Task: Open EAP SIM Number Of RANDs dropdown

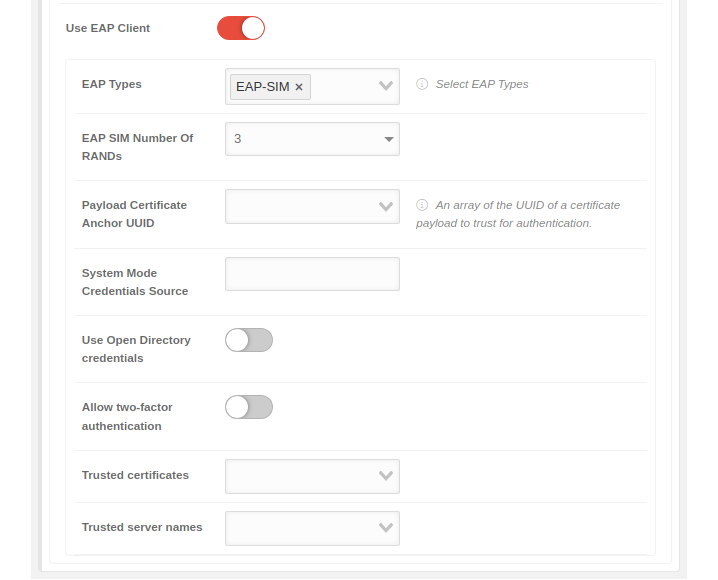Action: point(312,139)
